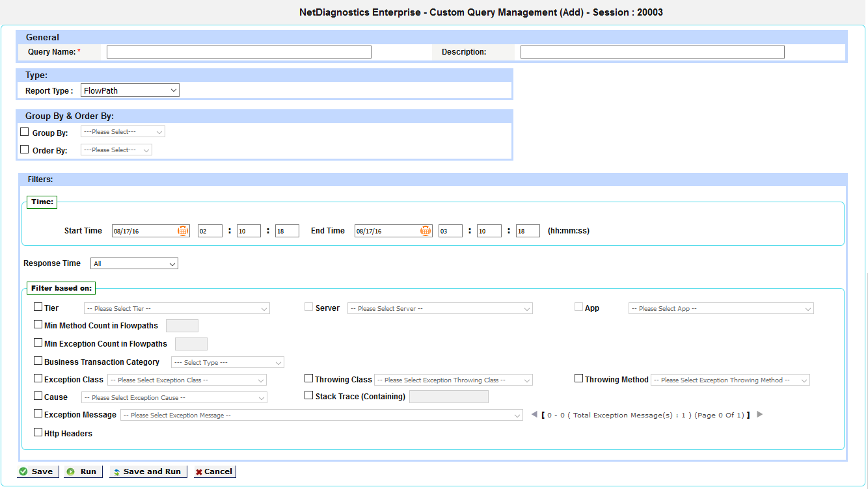Expand the Please Select Server dropdown
Screen dimensions: 868x489
pyautogui.click(x=440, y=308)
